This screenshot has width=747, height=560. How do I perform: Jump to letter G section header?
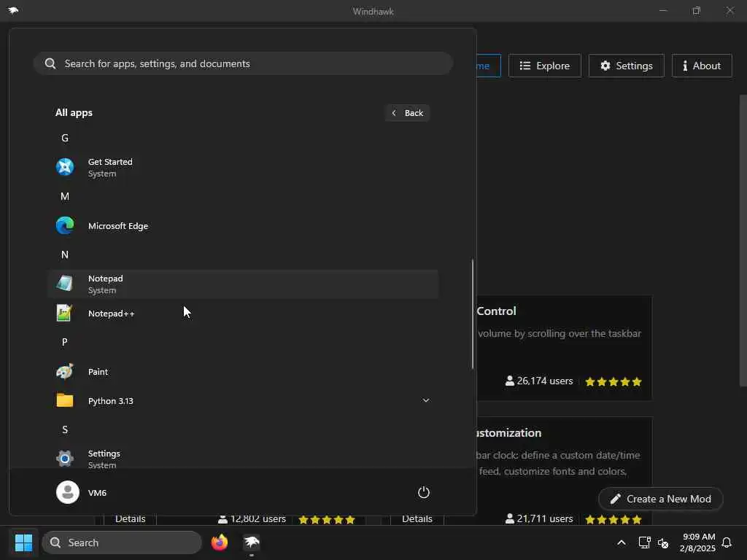coord(65,138)
